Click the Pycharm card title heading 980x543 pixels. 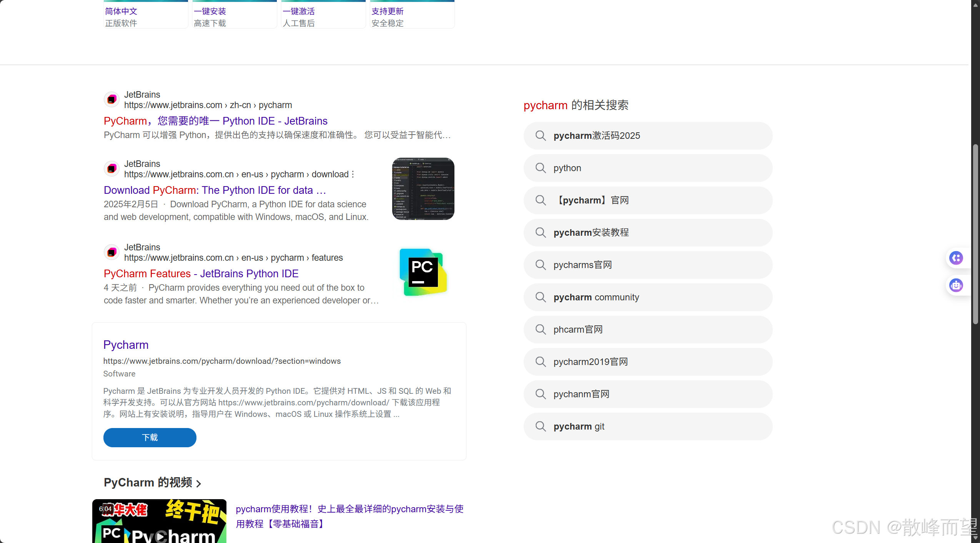click(x=126, y=345)
